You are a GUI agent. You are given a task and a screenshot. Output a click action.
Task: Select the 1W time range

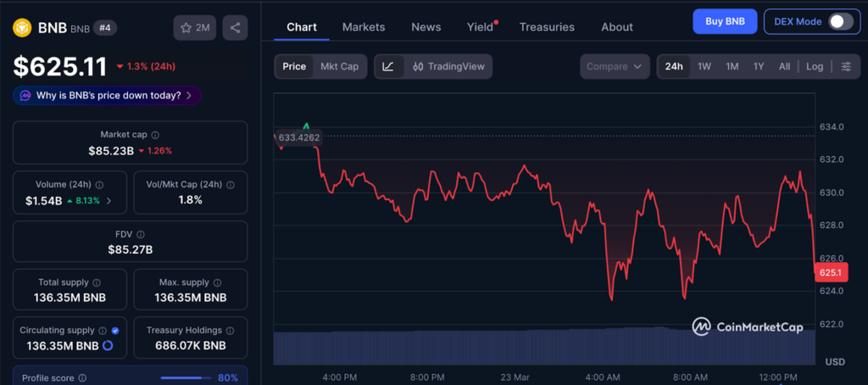704,66
